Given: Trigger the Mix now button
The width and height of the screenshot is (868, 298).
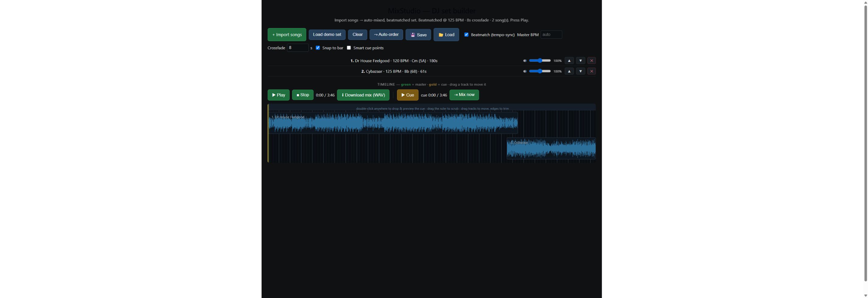Looking at the screenshot, I should (464, 95).
